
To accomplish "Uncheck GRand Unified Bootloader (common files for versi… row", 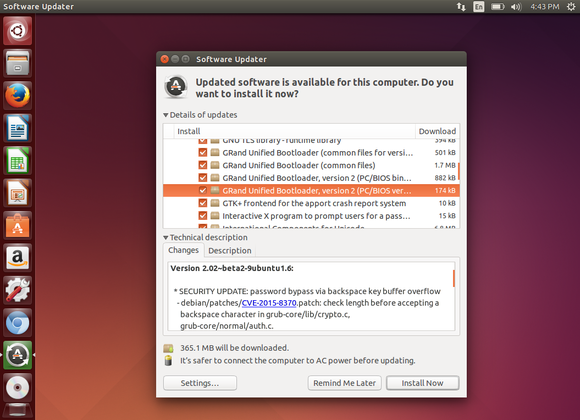I will coord(203,152).
